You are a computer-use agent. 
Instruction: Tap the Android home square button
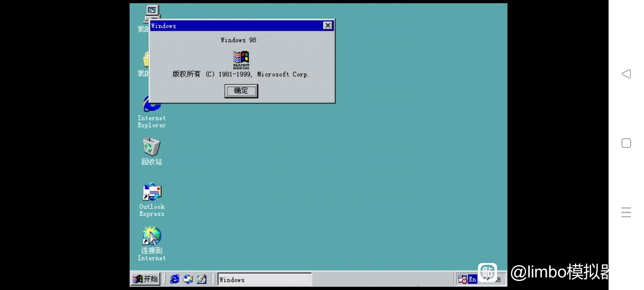[626, 143]
